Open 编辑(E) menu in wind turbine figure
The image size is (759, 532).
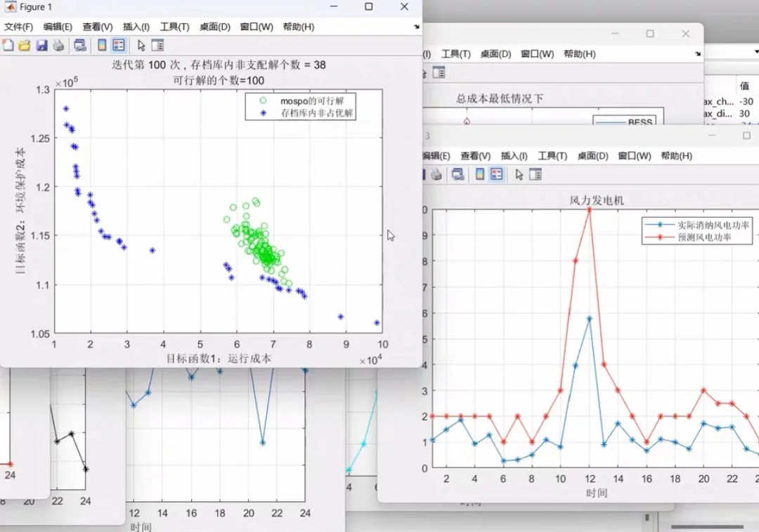(x=436, y=156)
